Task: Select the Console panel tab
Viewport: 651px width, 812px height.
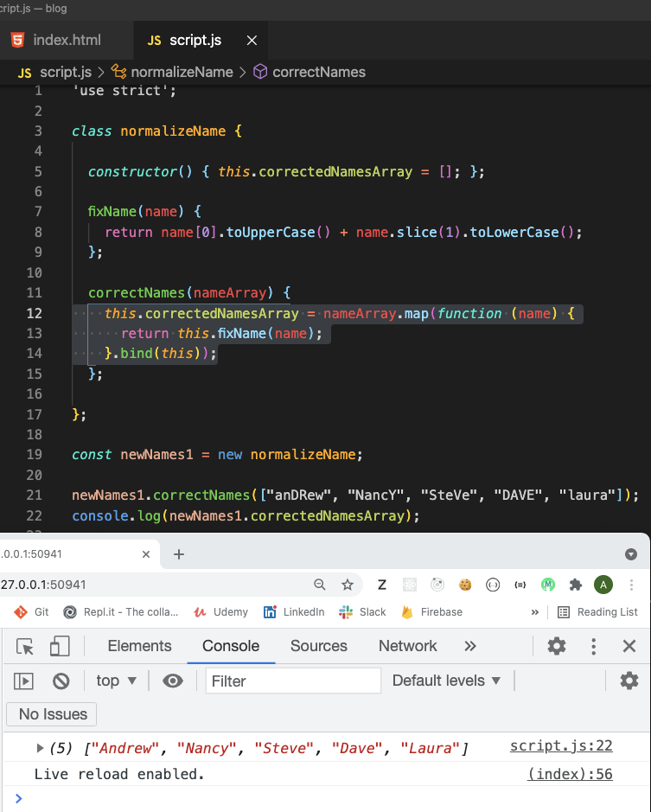Action: pos(231,646)
